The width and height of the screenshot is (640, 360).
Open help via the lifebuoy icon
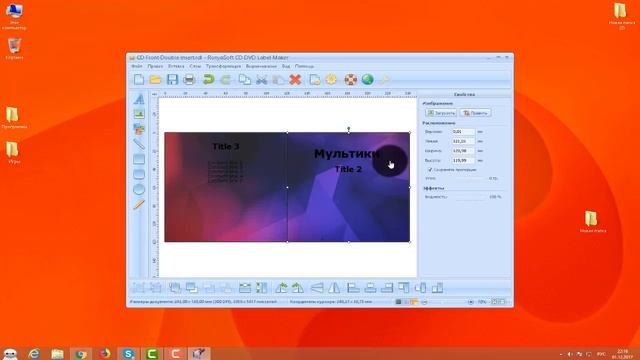(x=351, y=80)
